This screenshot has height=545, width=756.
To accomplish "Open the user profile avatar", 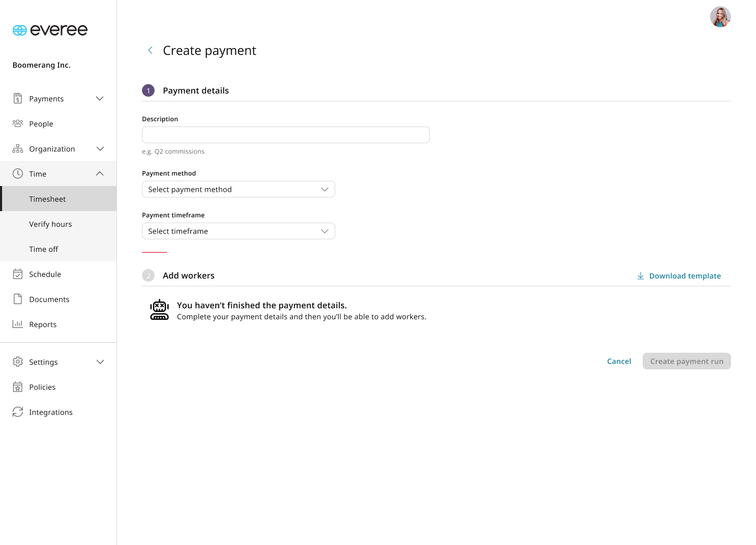I will pyautogui.click(x=720, y=17).
